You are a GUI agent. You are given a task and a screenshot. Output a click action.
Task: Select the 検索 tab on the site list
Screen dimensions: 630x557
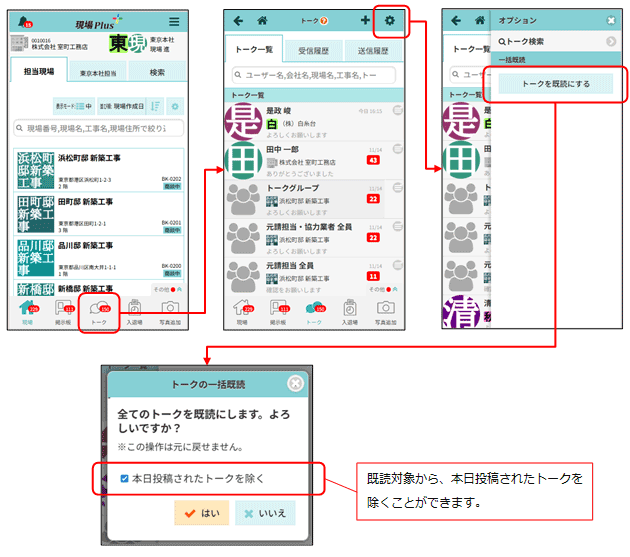point(157,72)
